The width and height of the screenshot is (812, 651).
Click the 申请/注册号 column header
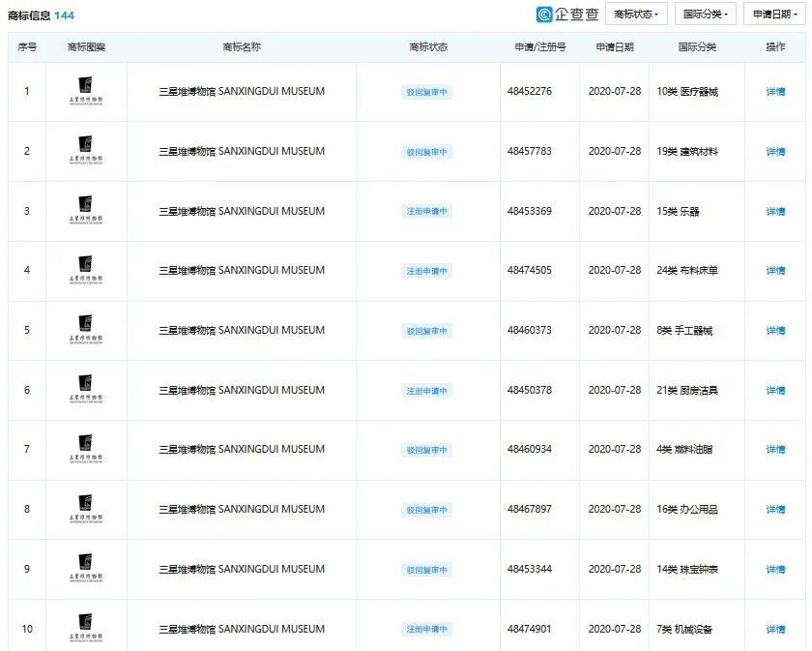point(540,47)
